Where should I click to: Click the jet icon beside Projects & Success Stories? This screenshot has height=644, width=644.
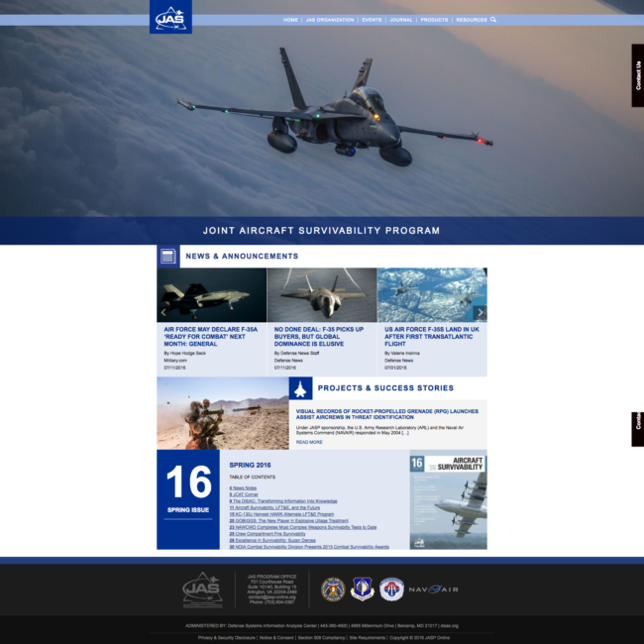tap(300, 388)
